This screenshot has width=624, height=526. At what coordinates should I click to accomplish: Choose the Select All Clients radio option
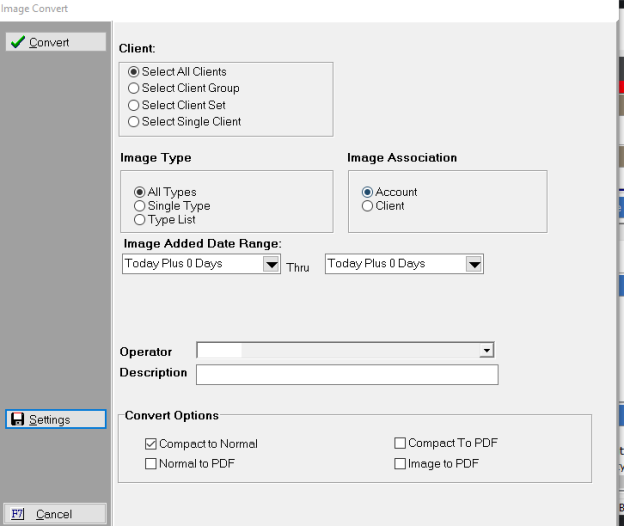coord(134,72)
